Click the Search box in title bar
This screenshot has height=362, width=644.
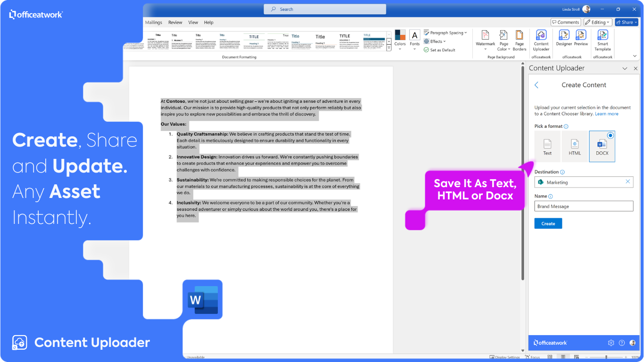[x=325, y=9]
